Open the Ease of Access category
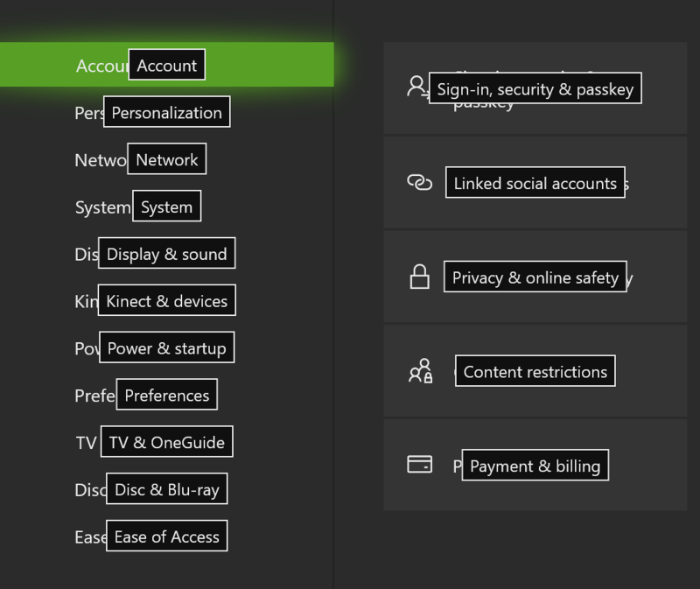This screenshot has width=700, height=589. click(x=166, y=536)
